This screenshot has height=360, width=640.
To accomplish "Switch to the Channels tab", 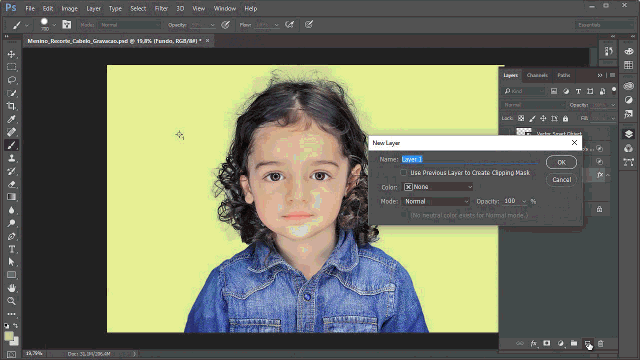I will (537, 75).
